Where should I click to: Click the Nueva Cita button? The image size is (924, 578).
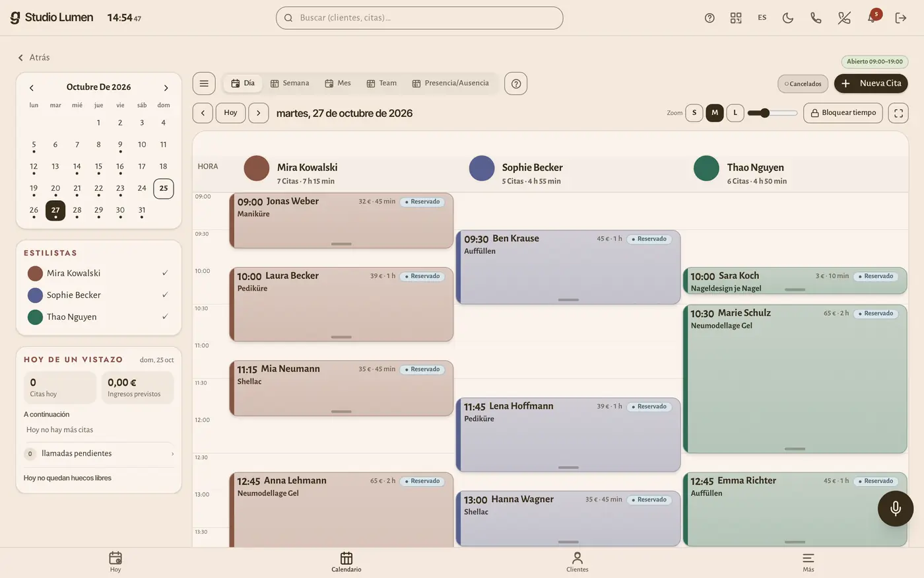[x=871, y=83]
